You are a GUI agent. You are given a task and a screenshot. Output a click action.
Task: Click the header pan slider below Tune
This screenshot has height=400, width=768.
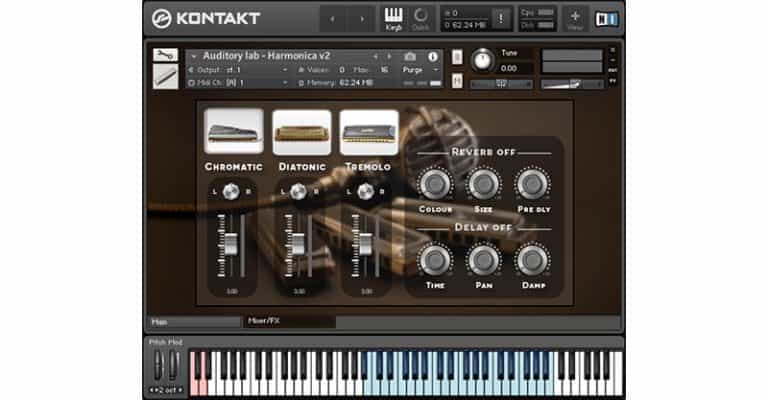pyautogui.click(x=501, y=84)
